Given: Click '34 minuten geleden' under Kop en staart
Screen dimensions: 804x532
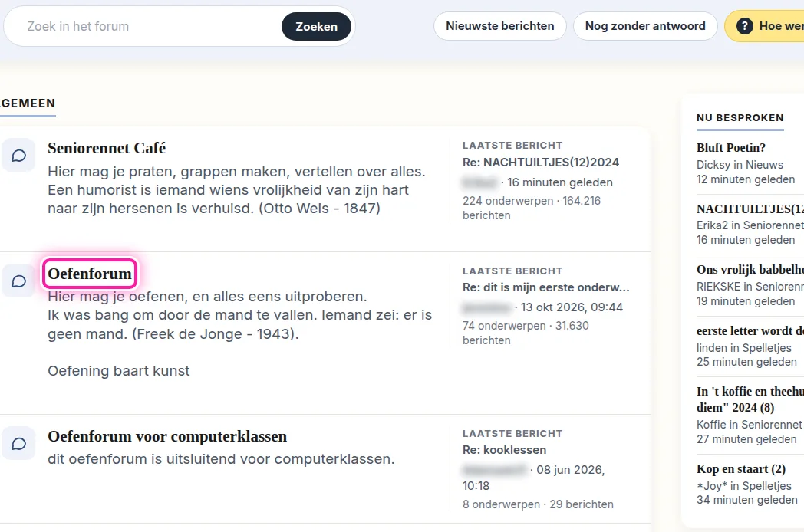Looking at the screenshot, I should point(746,500).
